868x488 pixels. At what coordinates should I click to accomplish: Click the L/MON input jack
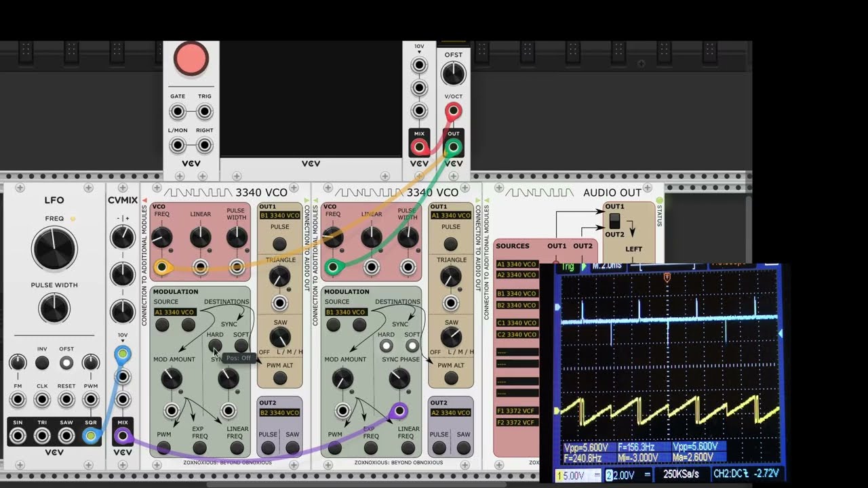pyautogui.click(x=178, y=145)
